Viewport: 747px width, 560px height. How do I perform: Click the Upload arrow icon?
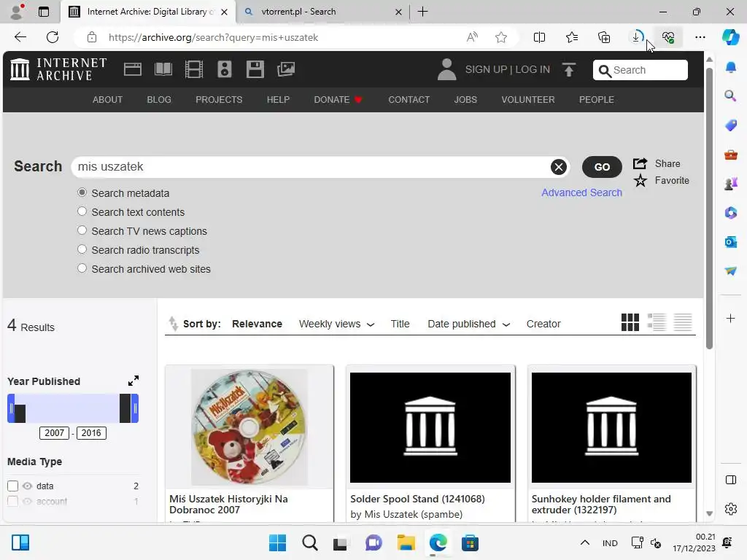(569, 69)
